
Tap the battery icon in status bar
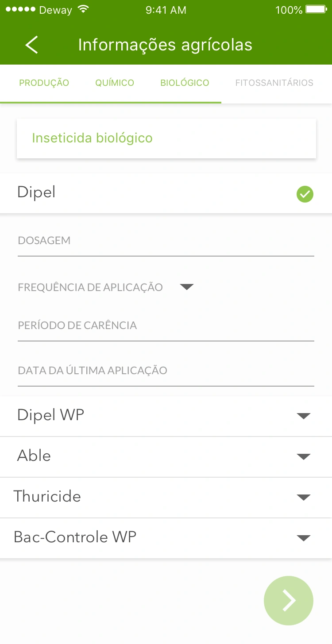coord(316,10)
